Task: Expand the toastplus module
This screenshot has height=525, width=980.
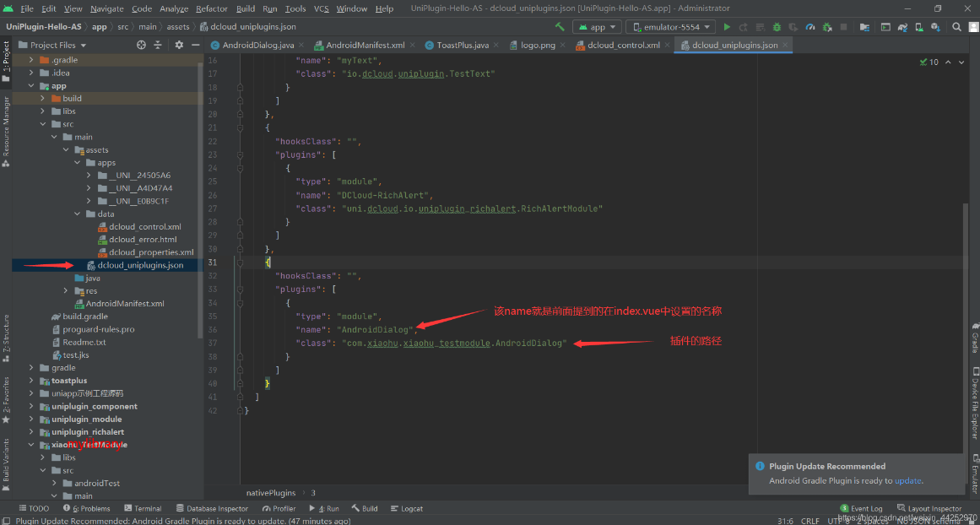Action: click(31, 381)
